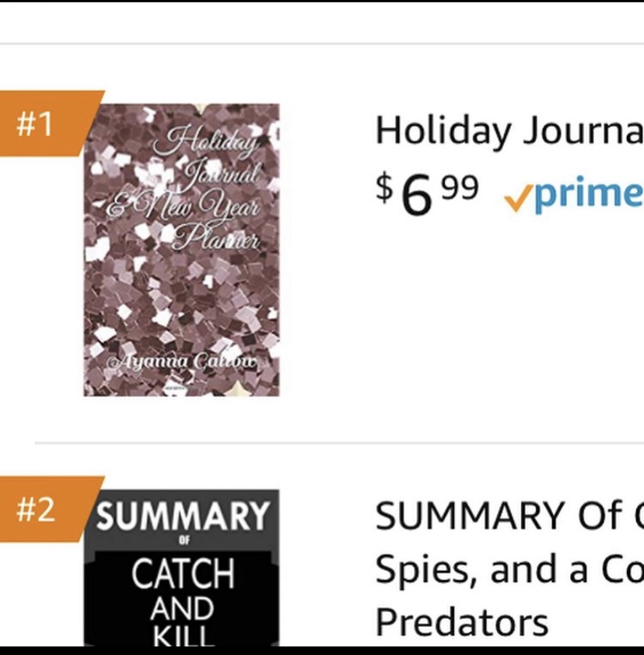Select the 'Spies, and a Co' title line

click(x=509, y=569)
